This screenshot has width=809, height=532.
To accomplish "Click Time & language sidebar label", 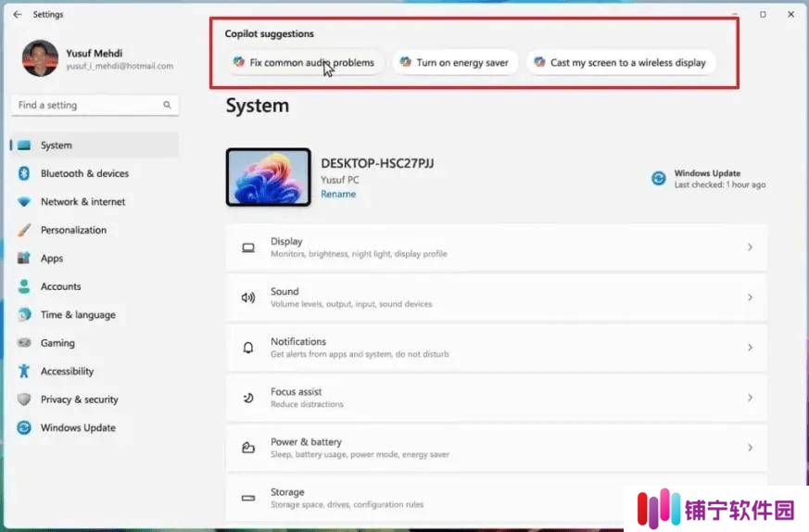I will (x=79, y=315).
